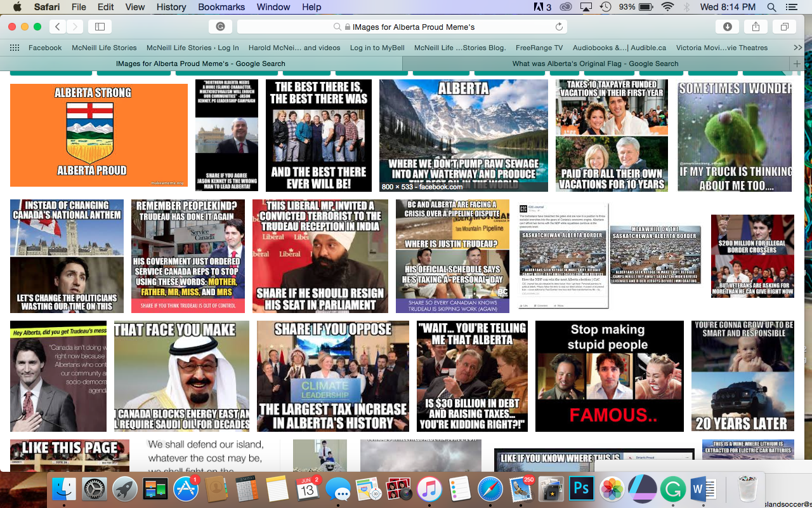The height and width of the screenshot is (508, 812).
Task: Open Launchpad in the Dock
Action: pyautogui.click(x=125, y=489)
